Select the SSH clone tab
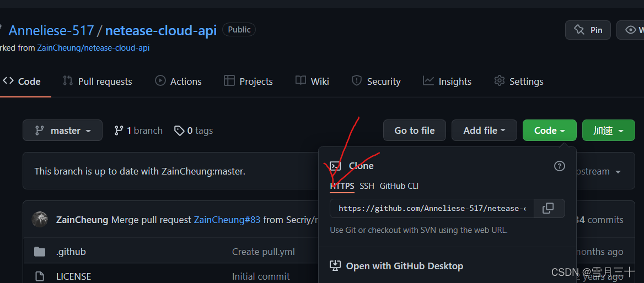This screenshot has width=644, height=283. tap(367, 186)
